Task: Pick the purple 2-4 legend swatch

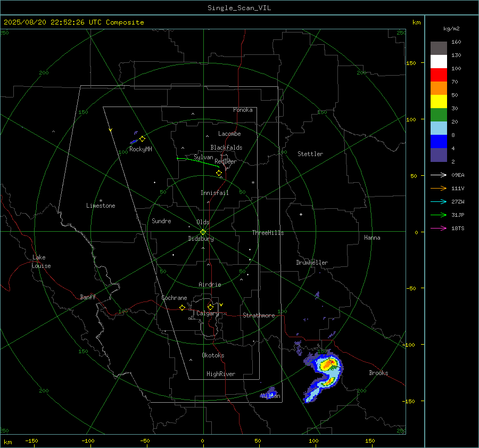Action: pyautogui.click(x=439, y=155)
